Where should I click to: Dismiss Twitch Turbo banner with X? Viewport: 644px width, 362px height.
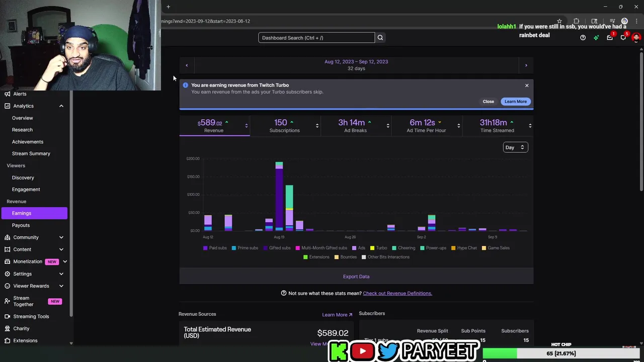point(527,85)
